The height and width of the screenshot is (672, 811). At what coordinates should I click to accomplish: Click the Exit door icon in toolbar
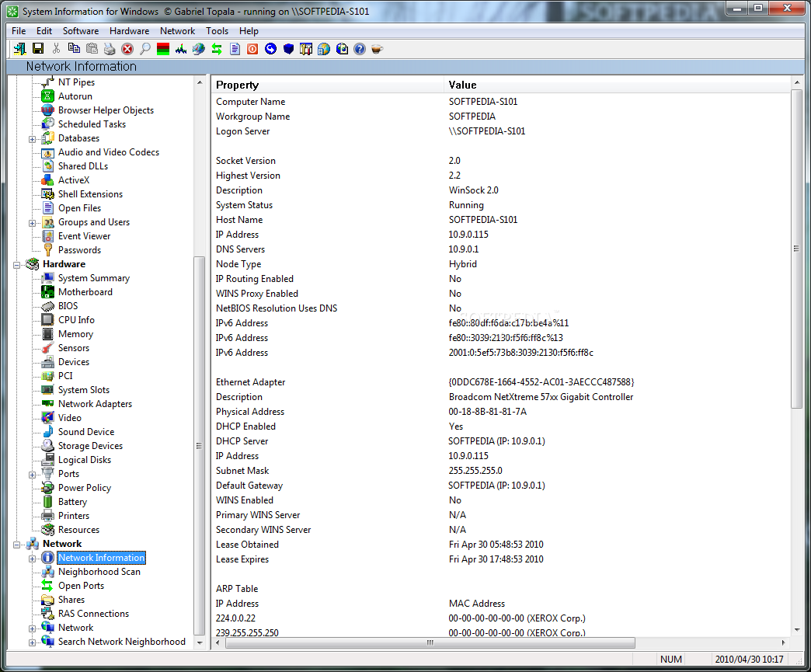(19, 49)
